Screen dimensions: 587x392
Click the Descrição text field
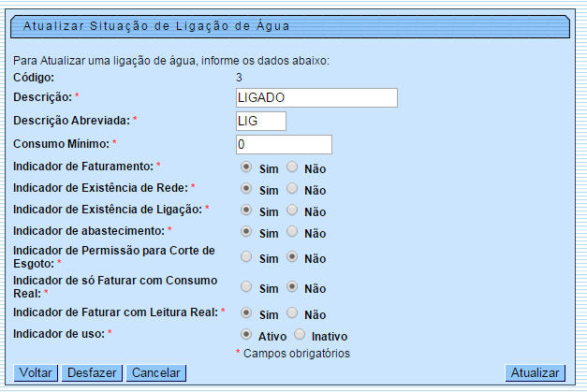tap(317, 98)
